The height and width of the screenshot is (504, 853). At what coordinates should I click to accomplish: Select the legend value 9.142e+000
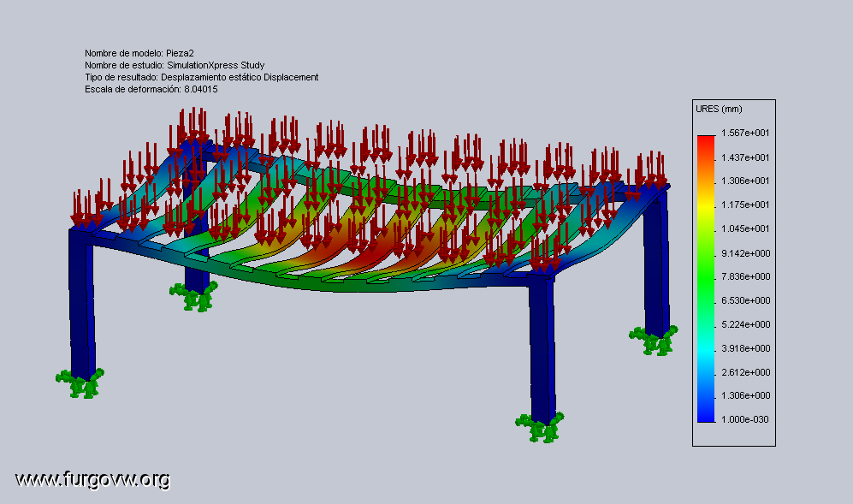[746, 253]
